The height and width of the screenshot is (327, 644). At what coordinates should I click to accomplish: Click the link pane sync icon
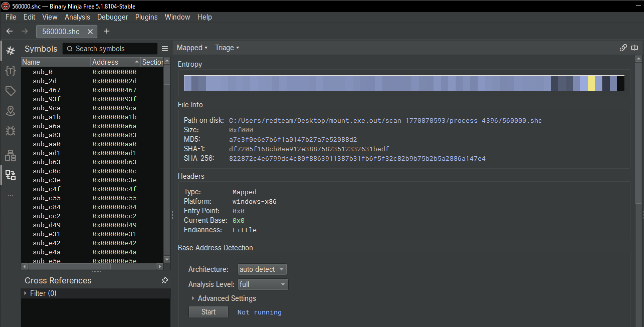click(x=623, y=48)
